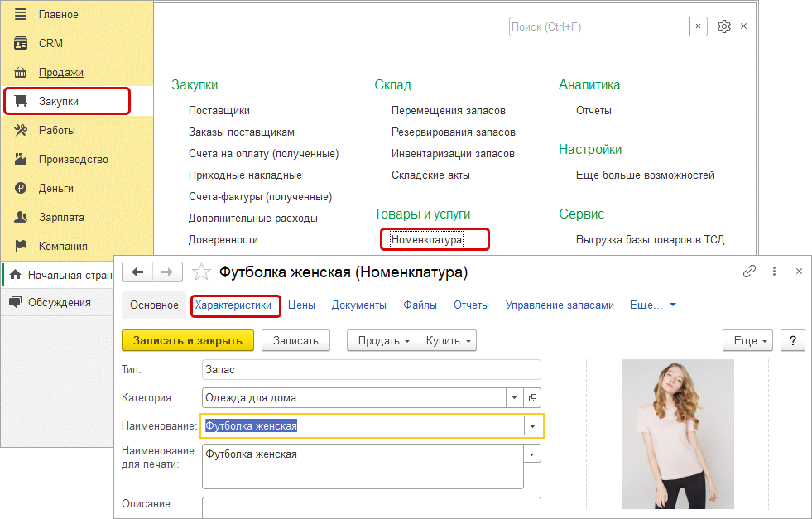
Task: Click the Производство factory icon
Action: [x=20, y=159]
